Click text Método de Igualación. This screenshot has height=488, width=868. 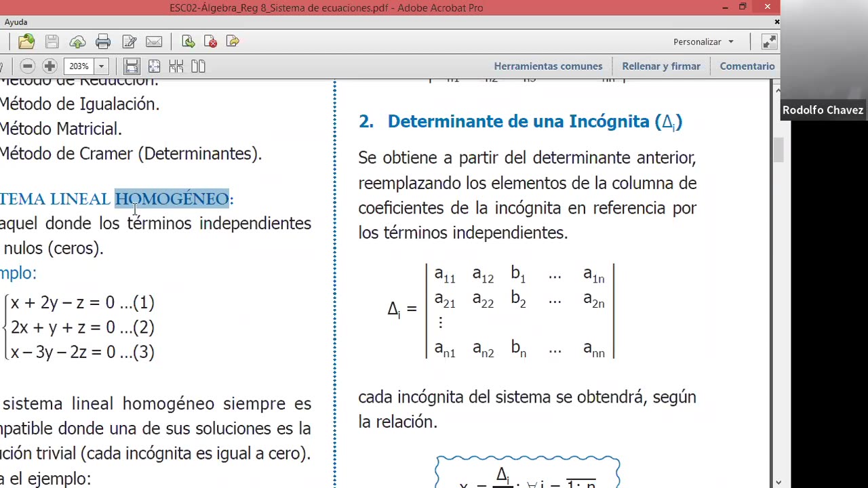(80, 104)
